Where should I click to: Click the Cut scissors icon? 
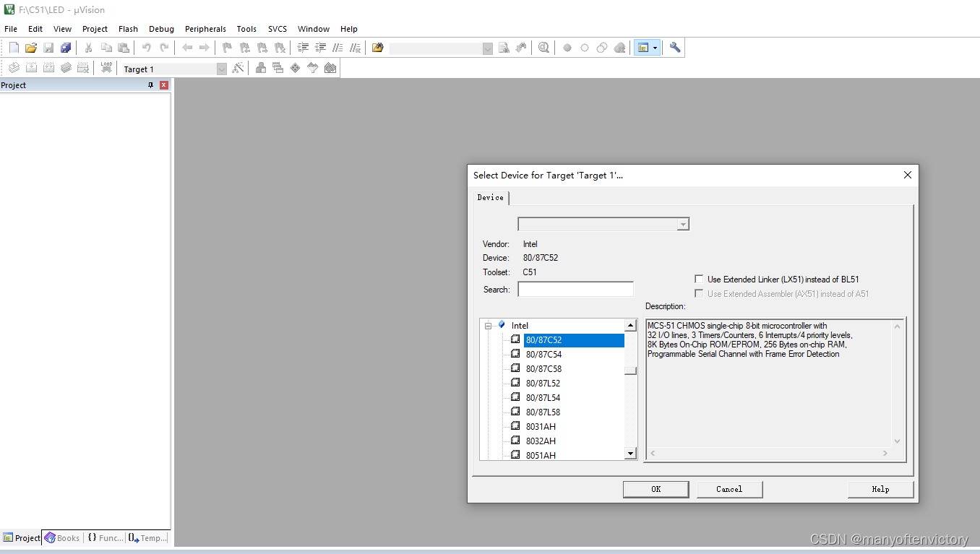pyautogui.click(x=88, y=48)
